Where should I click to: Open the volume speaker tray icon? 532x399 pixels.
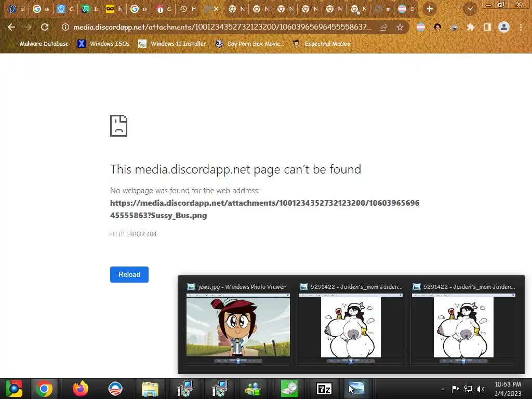(481, 389)
